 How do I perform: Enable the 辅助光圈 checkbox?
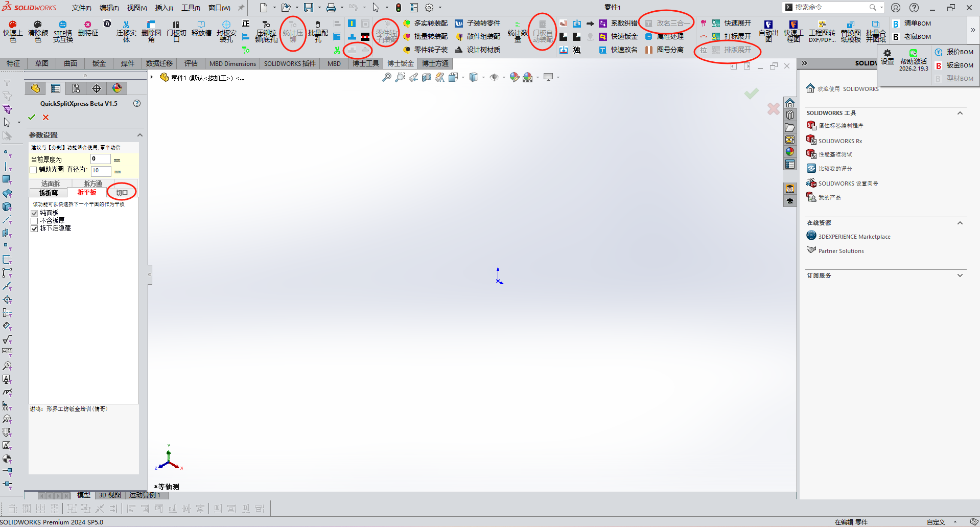coord(34,170)
